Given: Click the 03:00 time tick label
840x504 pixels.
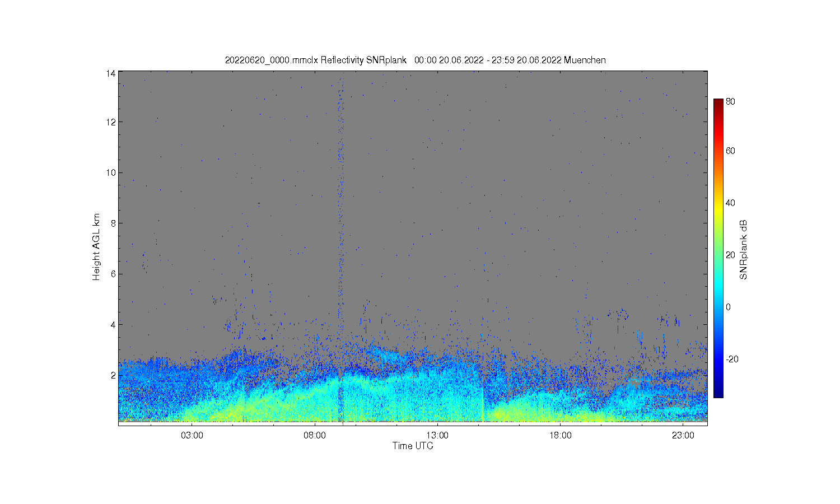Looking at the screenshot, I should (x=192, y=435).
